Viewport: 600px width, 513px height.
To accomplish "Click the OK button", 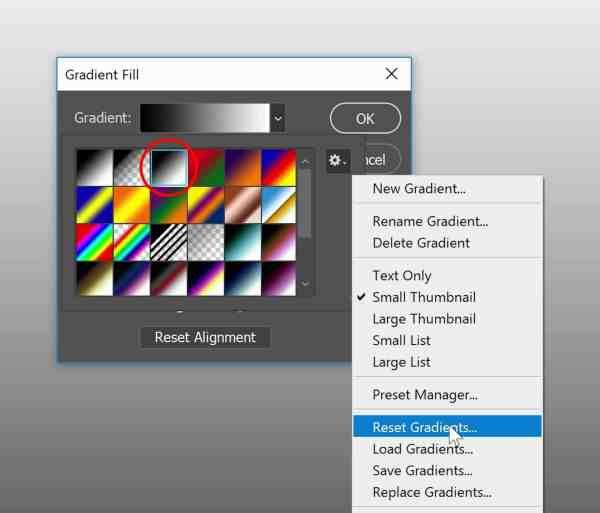I will coord(365,119).
